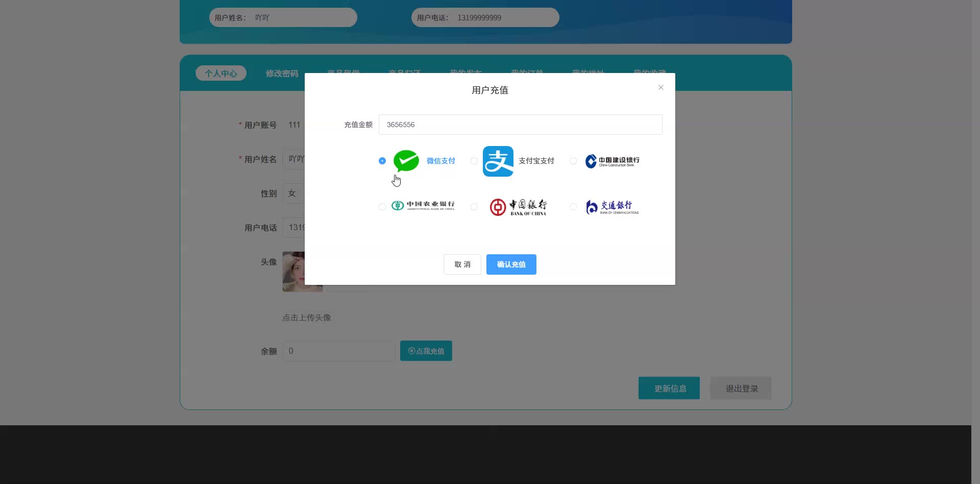Open the 性别 gender dropdown
The width and height of the screenshot is (980, 484).
[x=293, y=193]
